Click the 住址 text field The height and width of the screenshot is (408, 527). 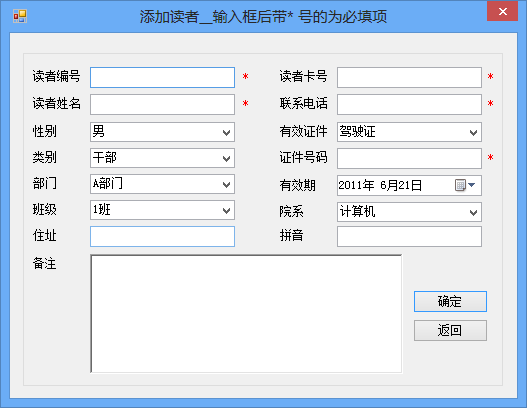tap(162, 237)
